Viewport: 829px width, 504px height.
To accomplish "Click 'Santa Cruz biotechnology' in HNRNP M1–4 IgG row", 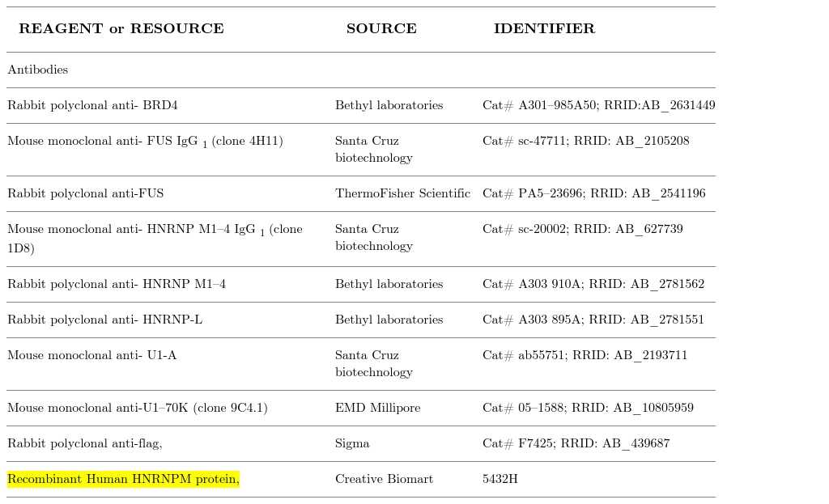I will tap(374, 237).
